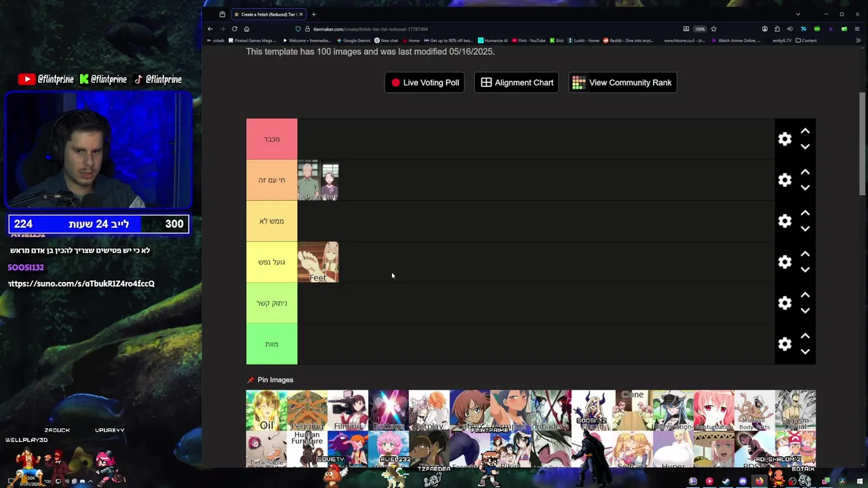The height and width of the screenshot is (488, 868).
Task: Pick the Oil image from the pool
Action: [267, 410]
